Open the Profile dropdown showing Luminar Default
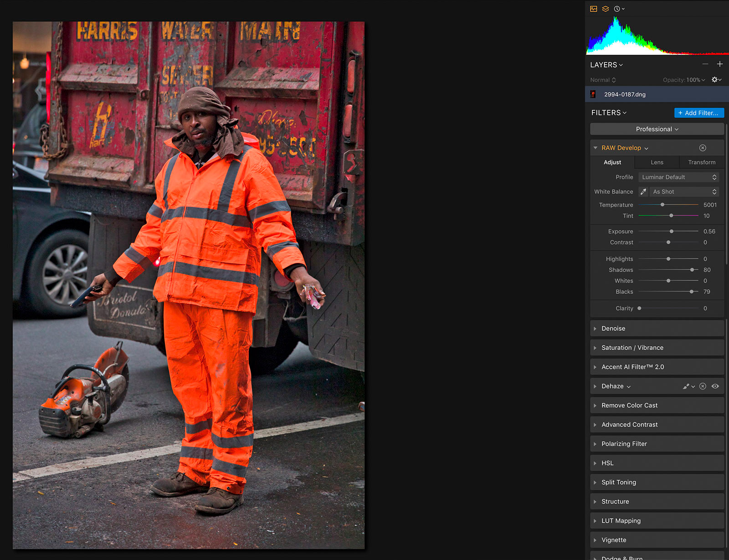 point(678,177)
